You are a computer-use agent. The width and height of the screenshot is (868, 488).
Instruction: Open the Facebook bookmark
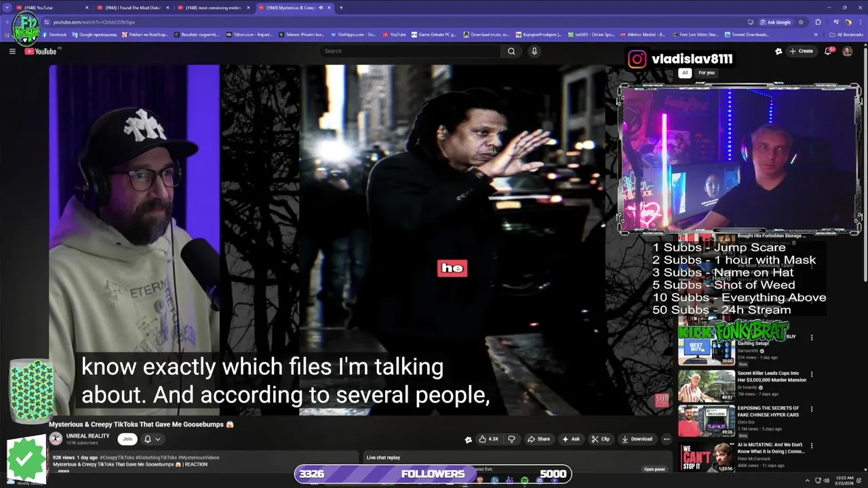point(54,35)
